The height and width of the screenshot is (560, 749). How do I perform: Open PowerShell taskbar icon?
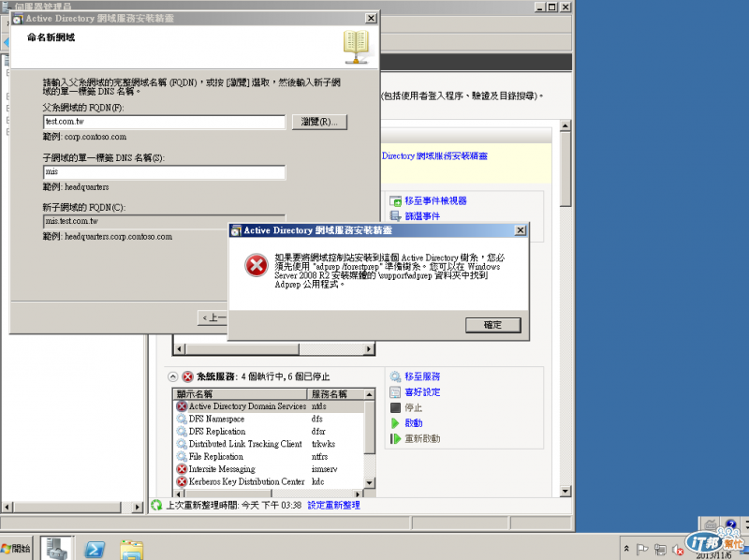pyautogui.click(x=95, y=550)
